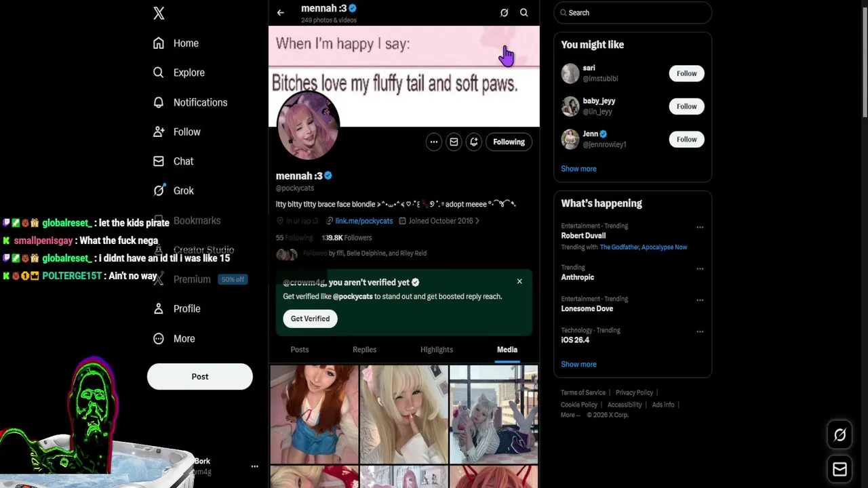This screenshot has height=488, width=868.
Task: Open Follow in the sidebar
Action: [176, 132]
